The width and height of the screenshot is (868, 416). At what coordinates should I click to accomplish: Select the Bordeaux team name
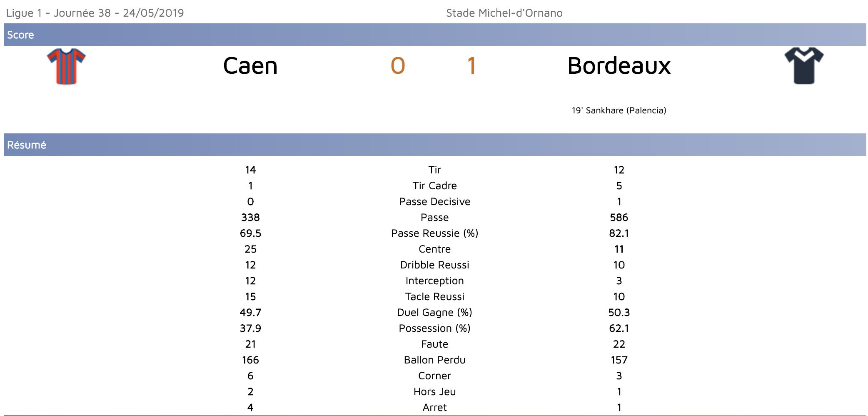619,66
